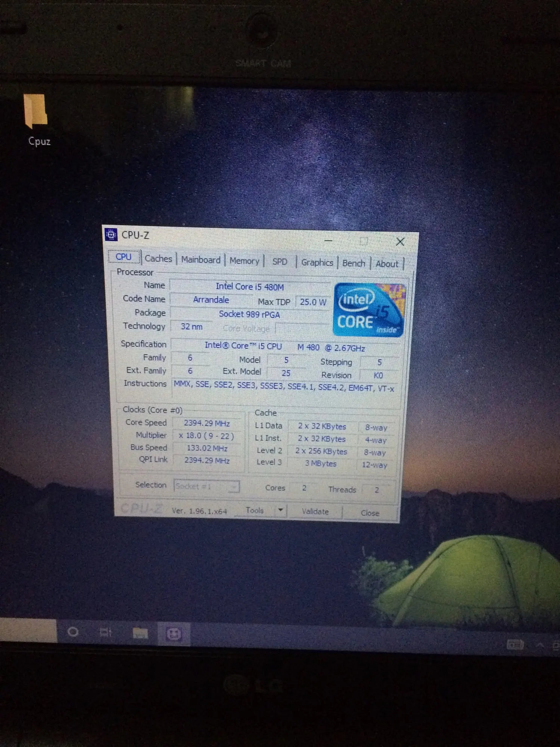Click the version text "Ver. 1.96.1.x64"
This screenshot has width=560, height=747.
coord(199,511)
